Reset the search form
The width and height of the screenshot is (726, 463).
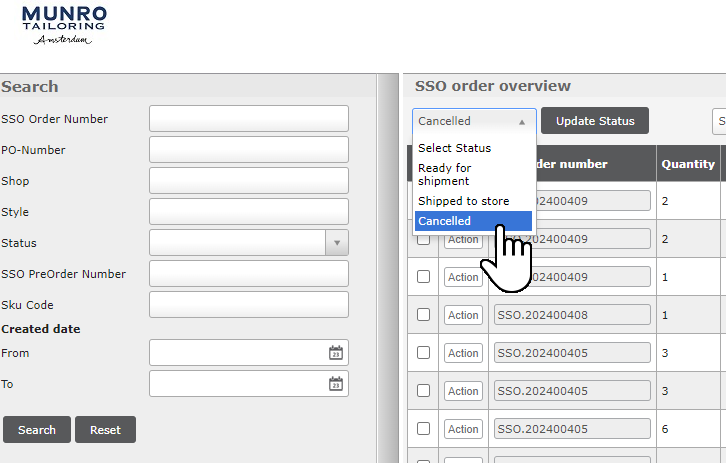pyautogui.click(x=105, y=430)
